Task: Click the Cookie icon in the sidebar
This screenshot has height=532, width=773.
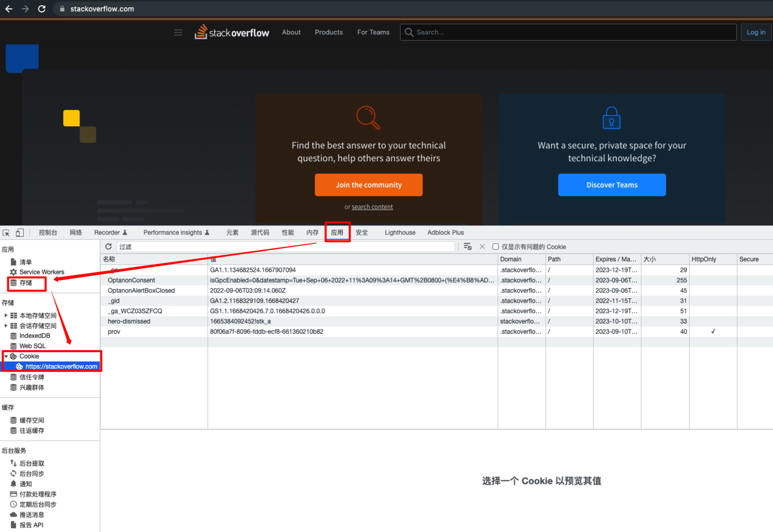Action: (x=13, y=356)
